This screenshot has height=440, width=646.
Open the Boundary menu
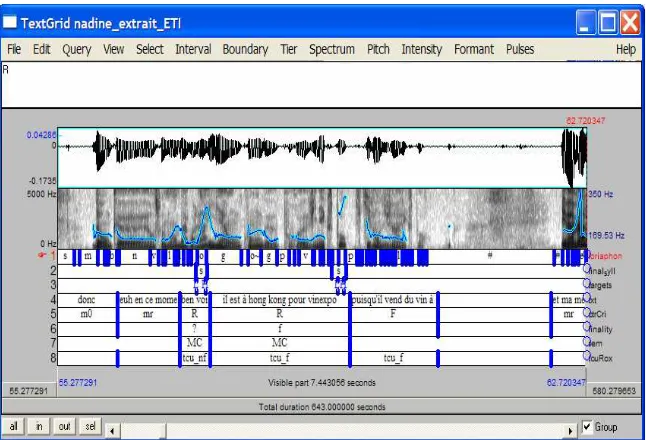pos(245,49)
